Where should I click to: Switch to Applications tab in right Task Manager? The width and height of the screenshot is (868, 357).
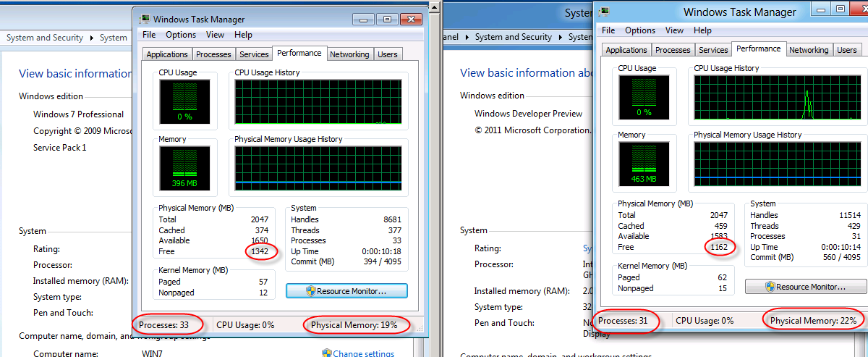pyautogui.click(x=626, y=50)
